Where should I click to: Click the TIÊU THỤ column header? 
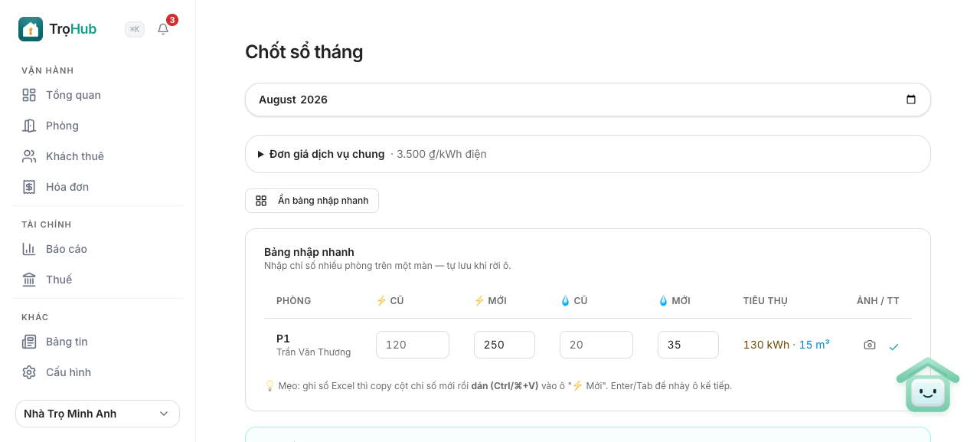point(766,301)
